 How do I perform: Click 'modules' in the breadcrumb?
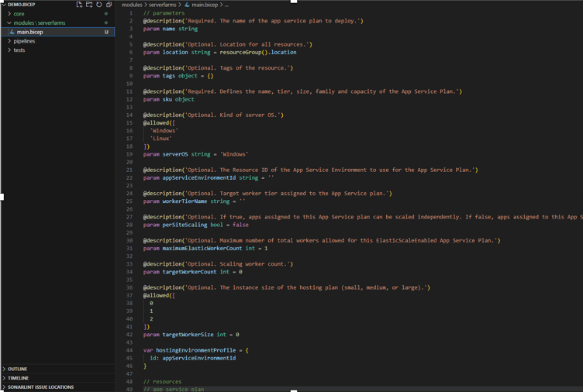(x=132, y=5)
